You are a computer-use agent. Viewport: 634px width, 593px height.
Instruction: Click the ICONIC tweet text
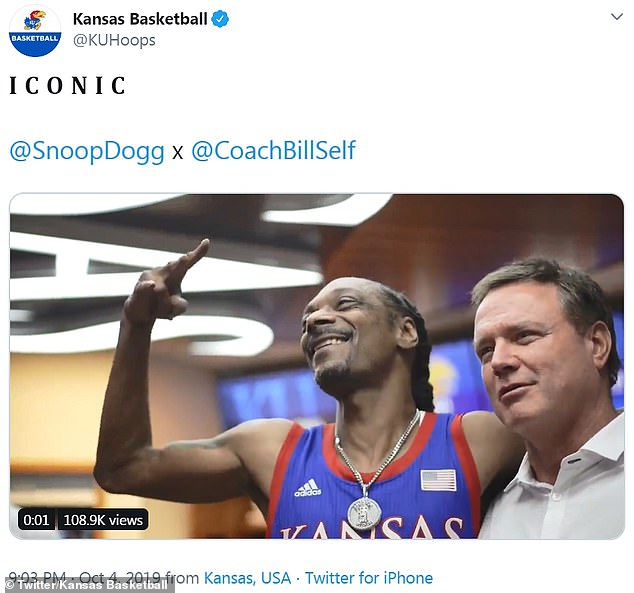68,86
